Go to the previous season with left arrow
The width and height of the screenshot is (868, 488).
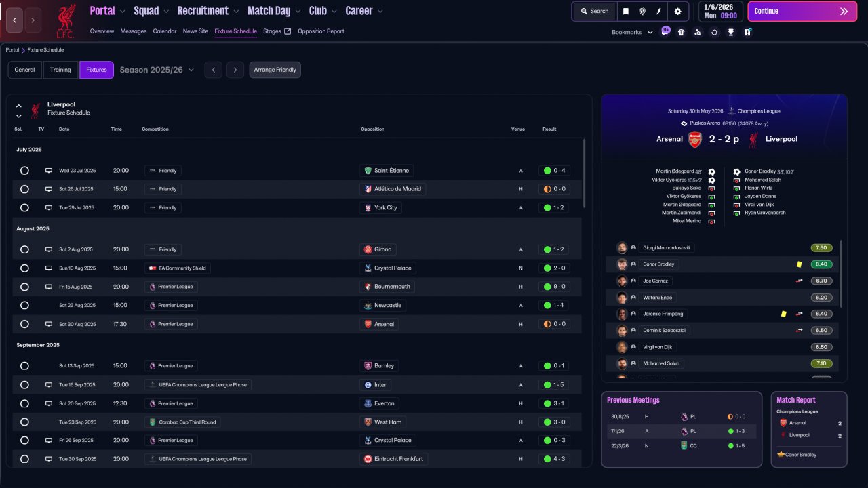[x=213, y=70]
